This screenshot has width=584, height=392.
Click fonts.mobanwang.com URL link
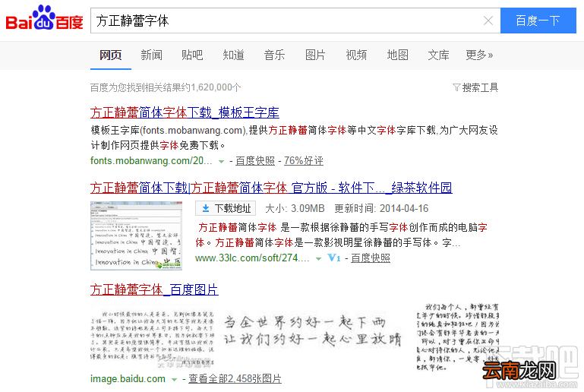[x=151, y=160]
